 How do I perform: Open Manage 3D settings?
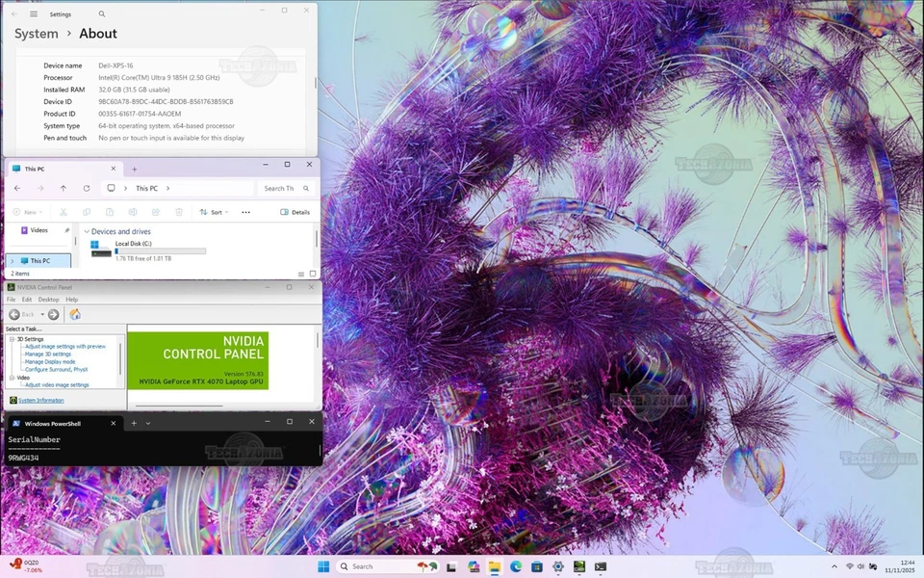click(x=48, y=355)
